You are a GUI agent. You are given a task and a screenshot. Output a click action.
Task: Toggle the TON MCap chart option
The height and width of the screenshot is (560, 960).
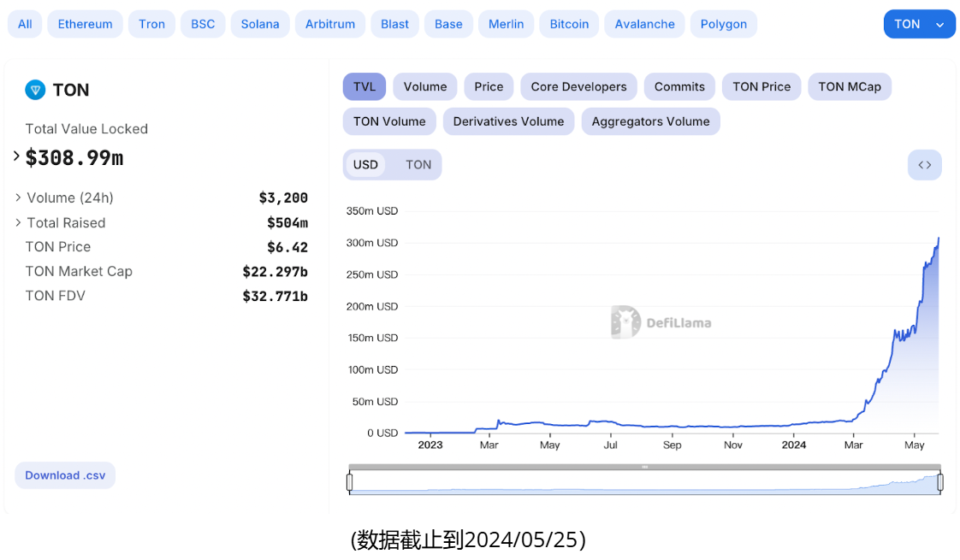pos(850,87)
